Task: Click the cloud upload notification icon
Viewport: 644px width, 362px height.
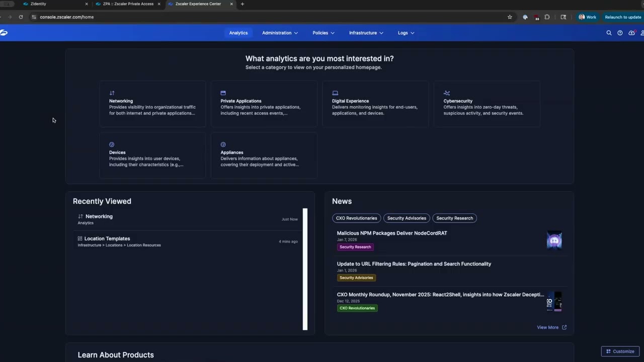Action: (631, 33)
